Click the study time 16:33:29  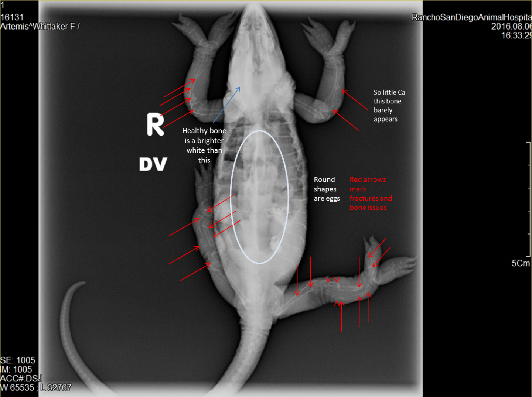point(516,35)
